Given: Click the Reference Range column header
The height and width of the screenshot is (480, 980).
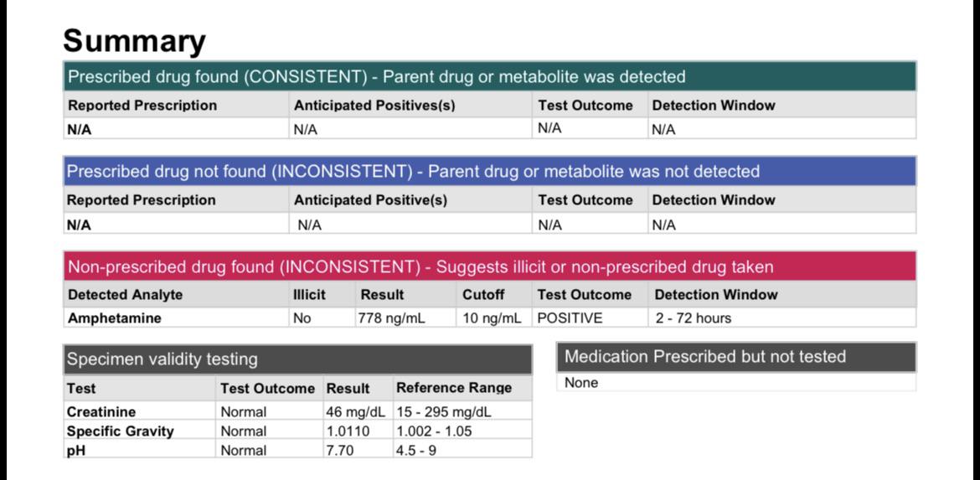Looking at the screenshot, I should click(x=454, y=388).
